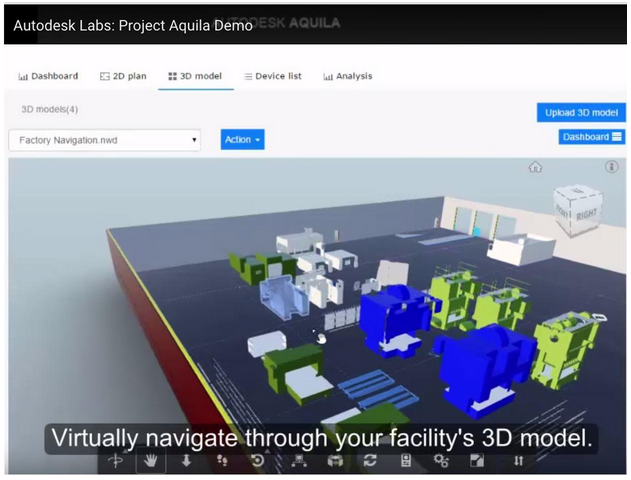Open the Dashboard tab
Image resolution: width=631 pixels, height=480 pixels.
coord(48,76)
